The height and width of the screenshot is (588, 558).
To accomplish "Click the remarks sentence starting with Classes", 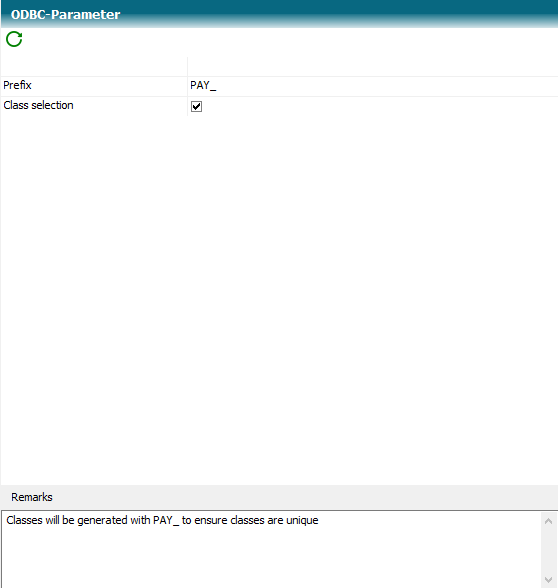I will 162,520.
